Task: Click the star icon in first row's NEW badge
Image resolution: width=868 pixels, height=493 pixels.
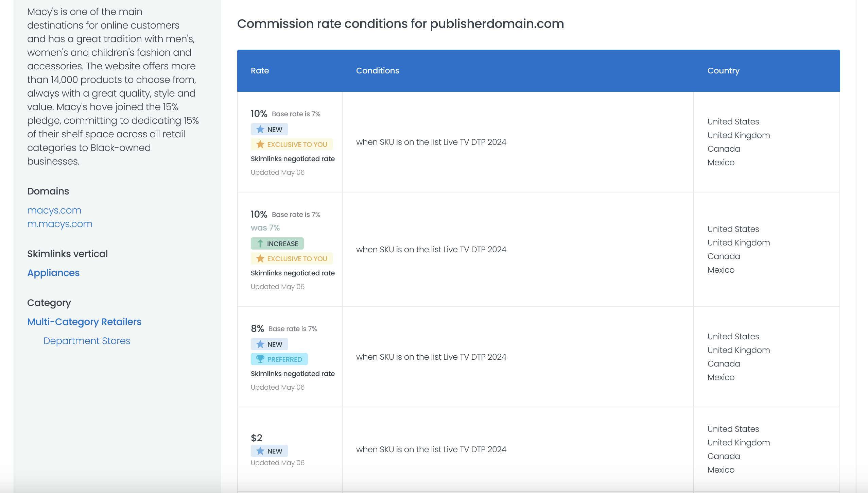Action: click(x=260, y=130)
